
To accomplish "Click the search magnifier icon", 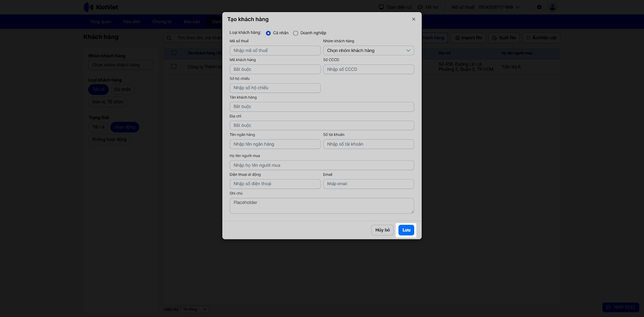I will click(x=169, y=38).
